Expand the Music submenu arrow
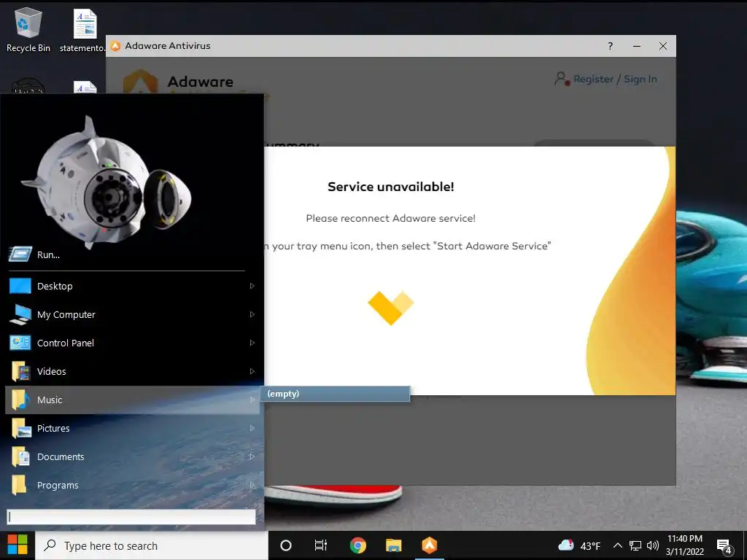Screen dimensions: 747x560 252,400
